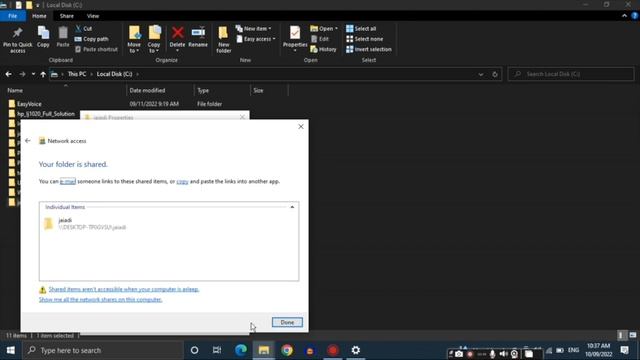Image resolution: width=640 pixels, height=360 pixels.
Task: Click the Copy ribbon icon
Action: click(43, 37)
